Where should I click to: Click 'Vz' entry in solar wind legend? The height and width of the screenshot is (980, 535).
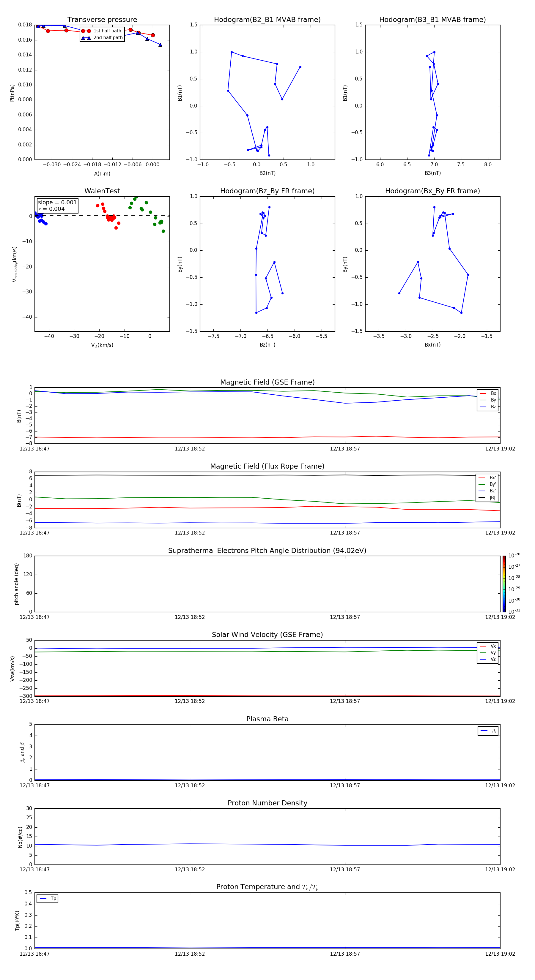[488, 659]
